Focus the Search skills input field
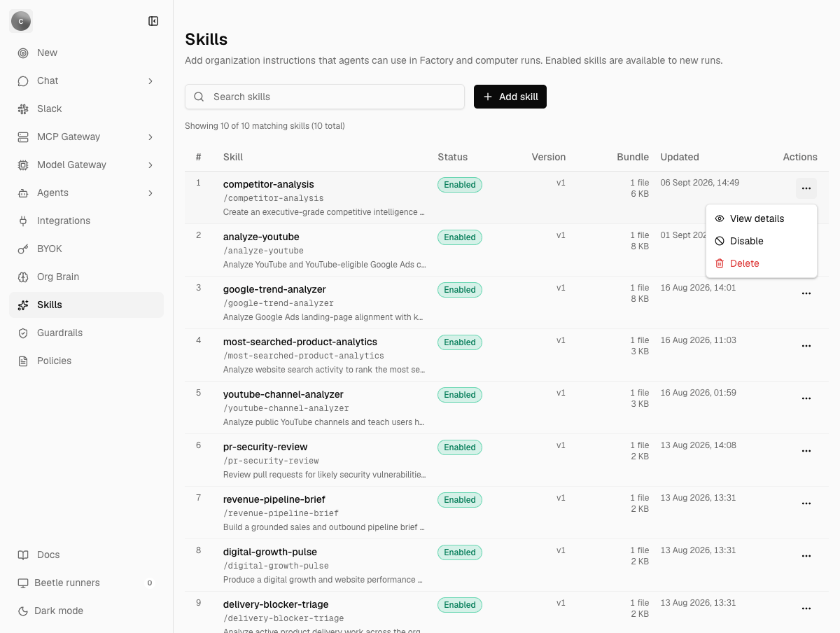Screen dimensions: 840x633 [x=325, y=97]
